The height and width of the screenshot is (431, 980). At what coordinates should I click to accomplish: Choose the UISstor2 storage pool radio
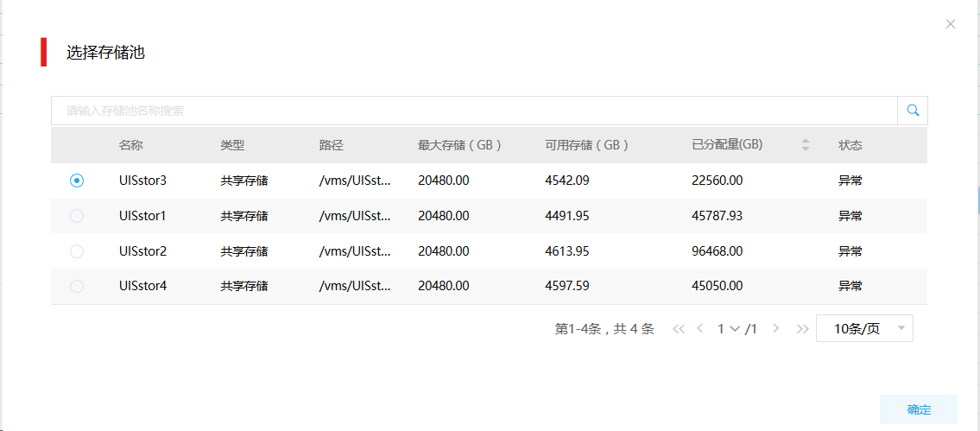[77, 251]
